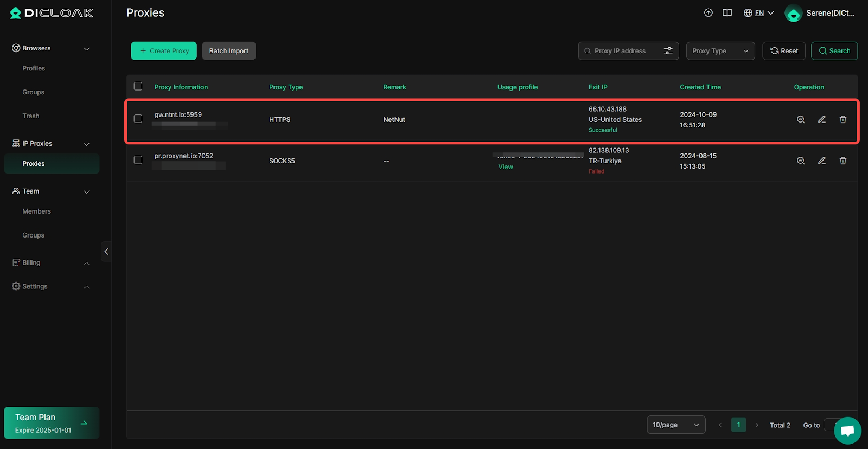Click the Batch Import button
Image resolution: width=868 pixels, height=449 pixels.
229,51
